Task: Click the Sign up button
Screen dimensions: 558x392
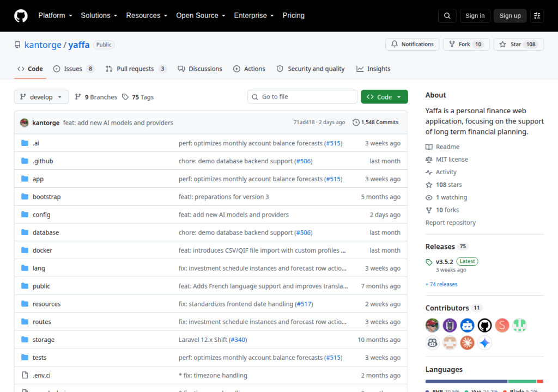Action: (x=510, y=16)
